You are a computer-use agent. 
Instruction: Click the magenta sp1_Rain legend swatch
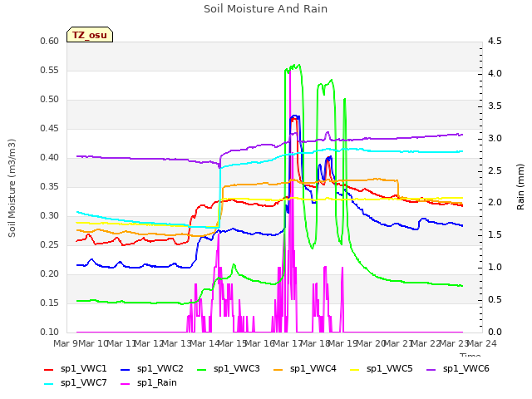click(126, 384)
